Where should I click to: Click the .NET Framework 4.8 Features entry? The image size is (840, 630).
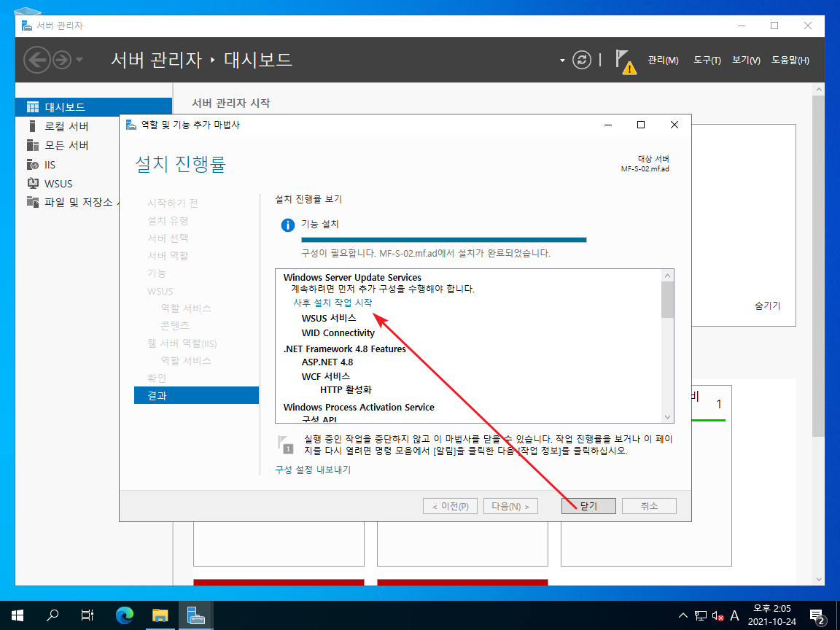pyautogui.click(x=344, y=349)
